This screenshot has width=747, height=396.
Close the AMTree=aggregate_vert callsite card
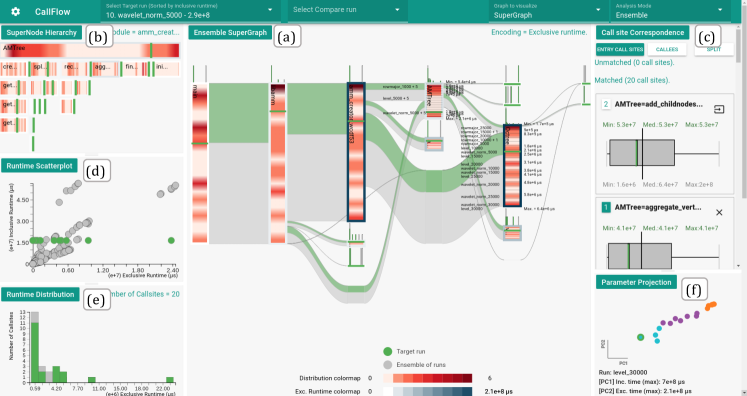coord(719,213)
